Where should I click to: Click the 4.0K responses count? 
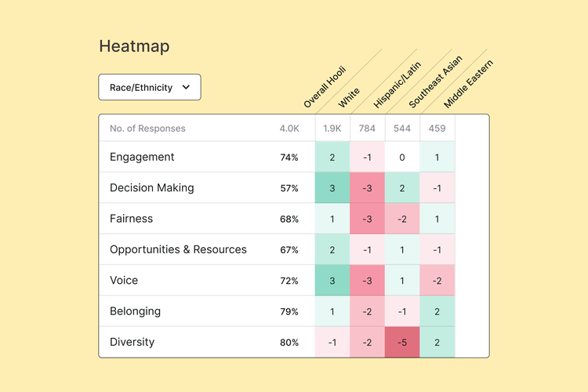pyautogui.click(x=289, y=129)
